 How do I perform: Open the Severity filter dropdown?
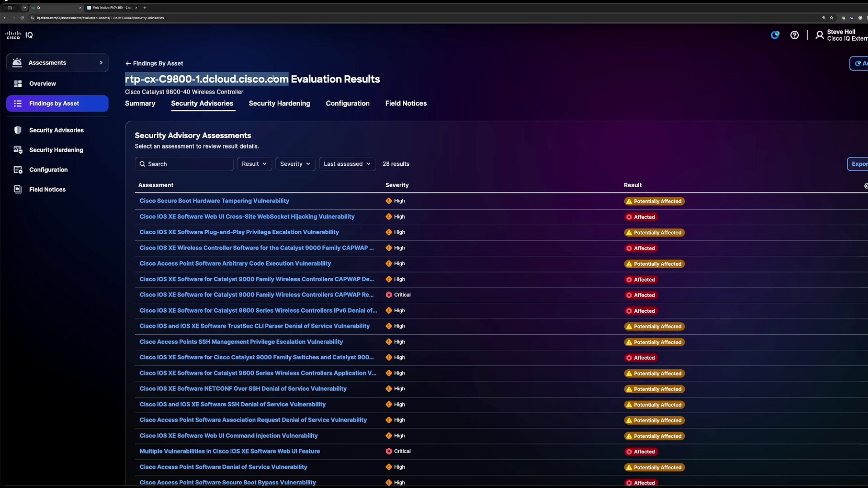[x=295, y=164]
